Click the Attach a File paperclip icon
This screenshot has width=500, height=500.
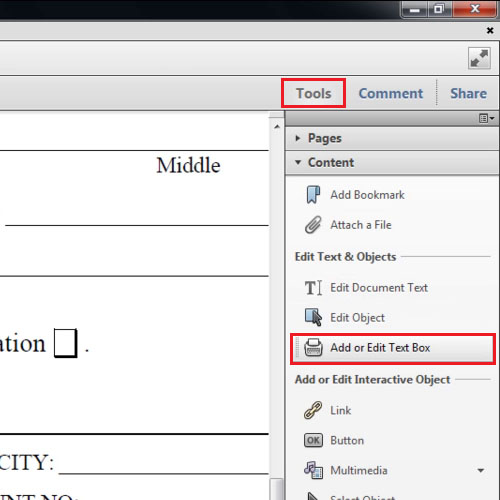click(x=313, y=225)
